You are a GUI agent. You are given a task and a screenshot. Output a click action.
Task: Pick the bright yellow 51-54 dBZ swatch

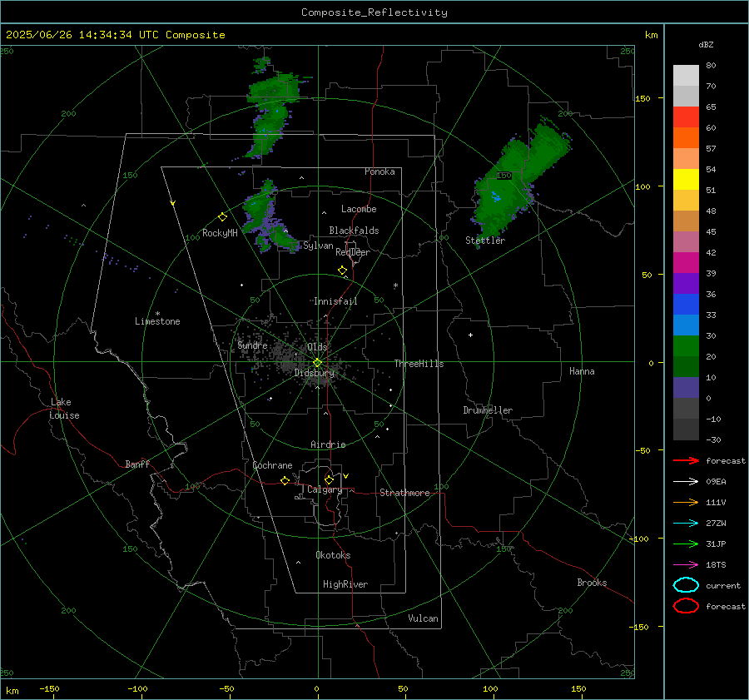[x=686, y=180]
